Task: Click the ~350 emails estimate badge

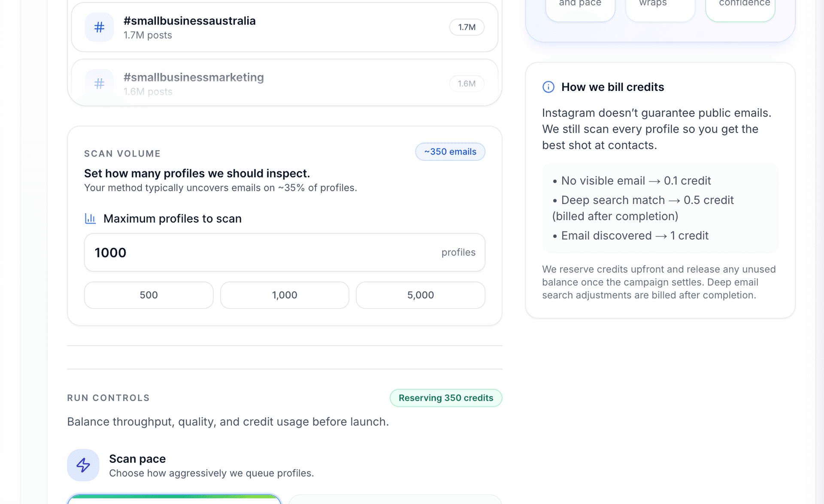Action: tap(450, 152)
